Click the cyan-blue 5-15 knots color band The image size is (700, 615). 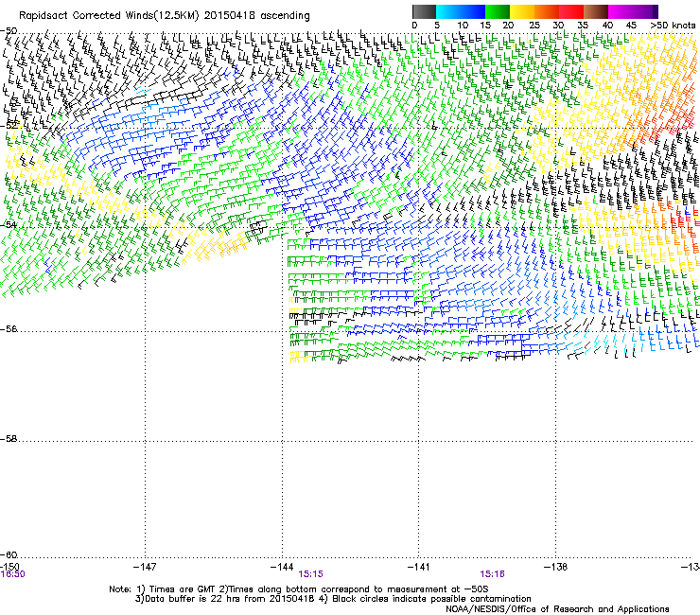pyautogui.click(x=461, y=11)
